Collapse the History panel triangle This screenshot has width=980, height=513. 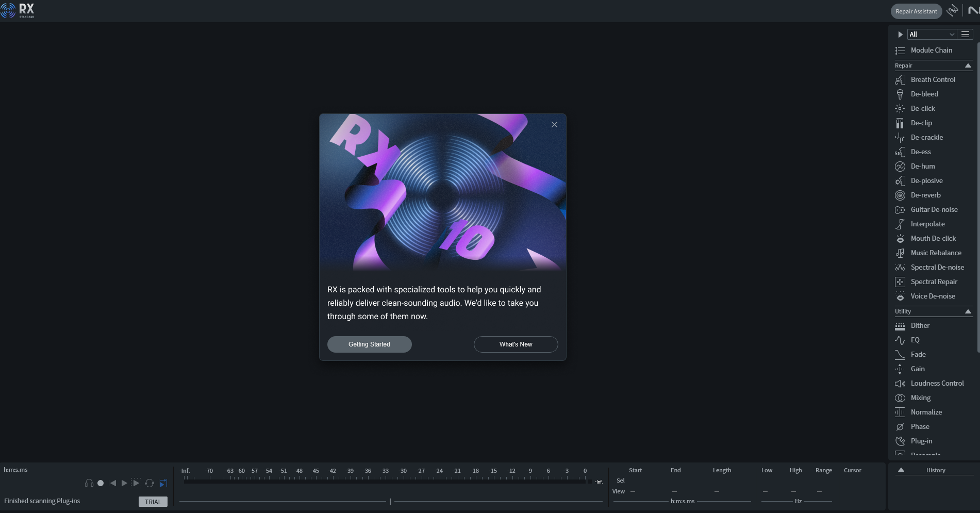(x=901, y=470)
